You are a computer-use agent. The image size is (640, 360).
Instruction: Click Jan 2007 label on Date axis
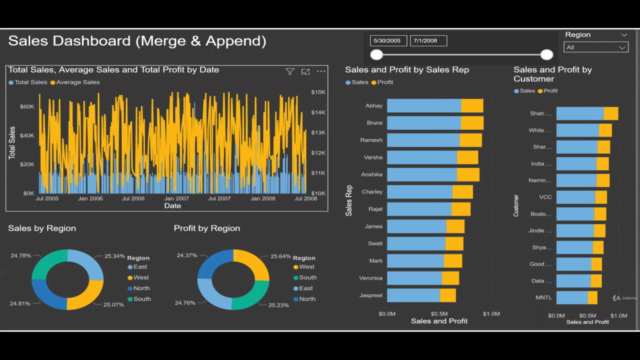point(176,199)
